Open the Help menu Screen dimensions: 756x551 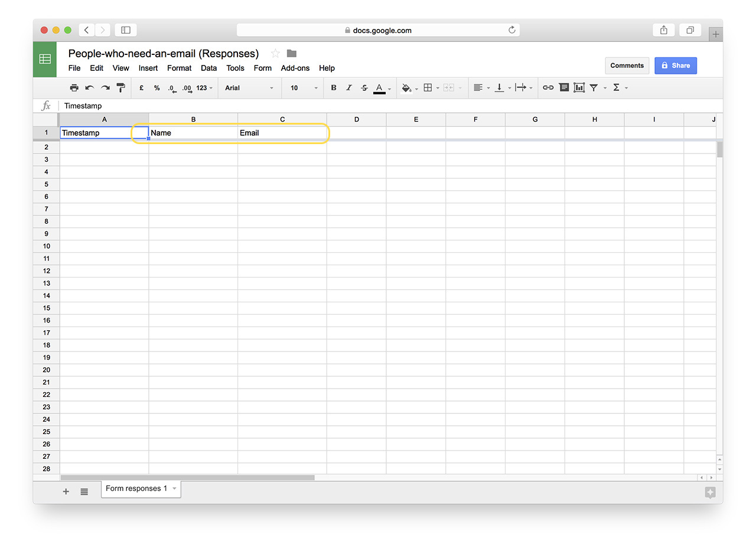pyautogui.click(x=327, y=68)
